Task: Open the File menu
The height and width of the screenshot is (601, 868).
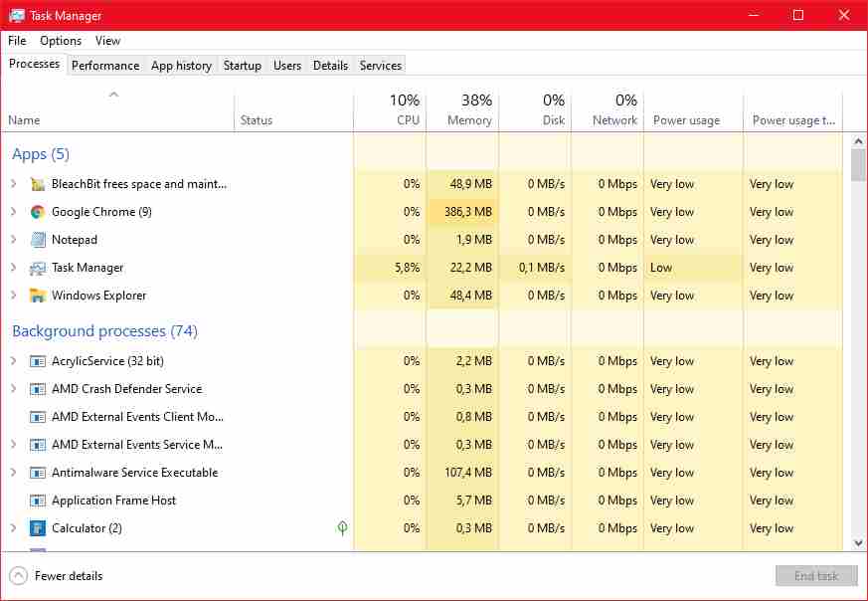Action: point(17,41)
